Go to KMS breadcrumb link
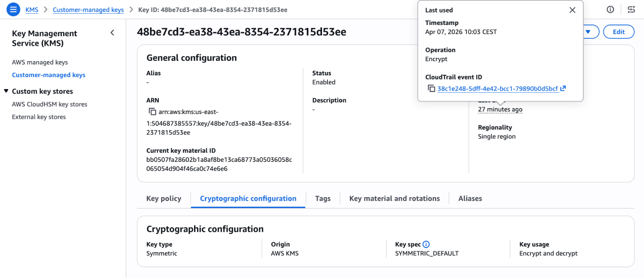 (x=32, y=10)
